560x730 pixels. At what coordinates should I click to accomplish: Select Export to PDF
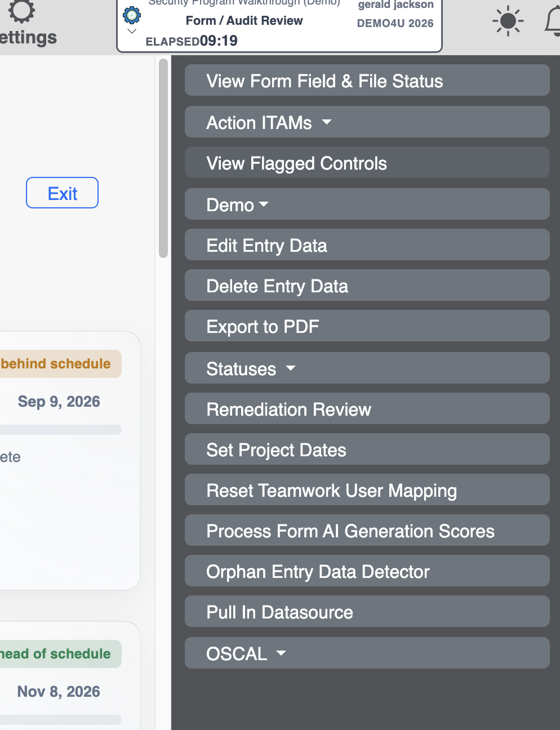tap(367, 326)
